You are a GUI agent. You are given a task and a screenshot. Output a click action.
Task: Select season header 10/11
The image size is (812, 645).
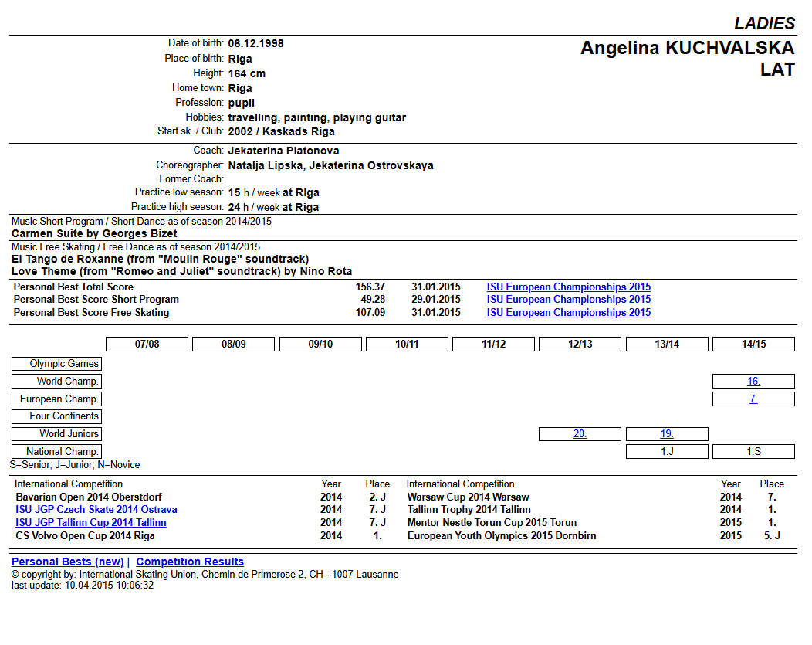point(407,344)
